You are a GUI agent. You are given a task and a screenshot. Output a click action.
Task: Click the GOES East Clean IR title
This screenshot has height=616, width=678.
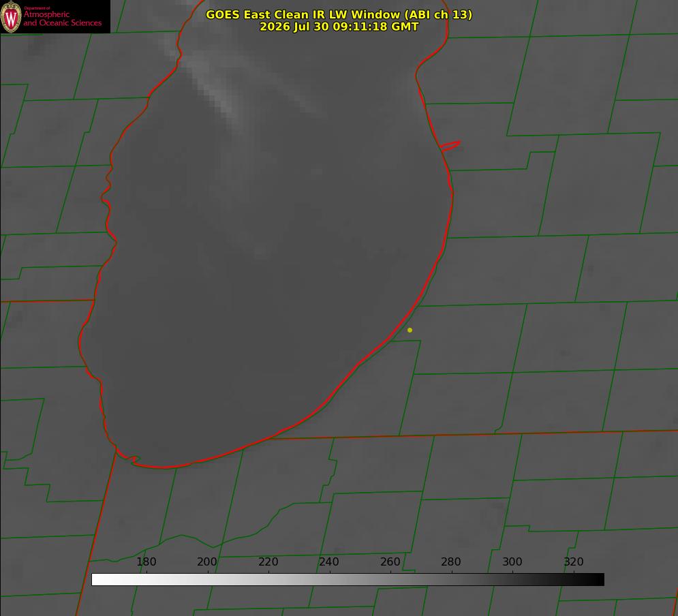pyautogui.click(x=339, y=14)
